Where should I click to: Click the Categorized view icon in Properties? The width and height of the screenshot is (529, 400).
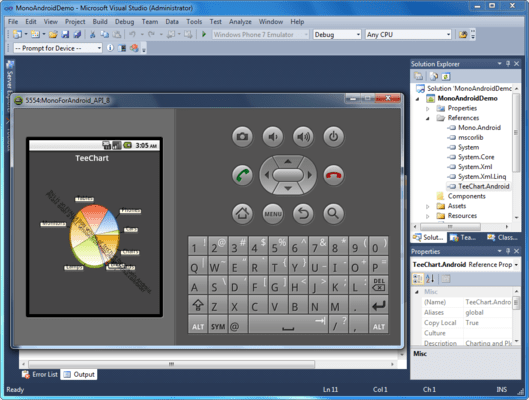click(x=418, y=279)
